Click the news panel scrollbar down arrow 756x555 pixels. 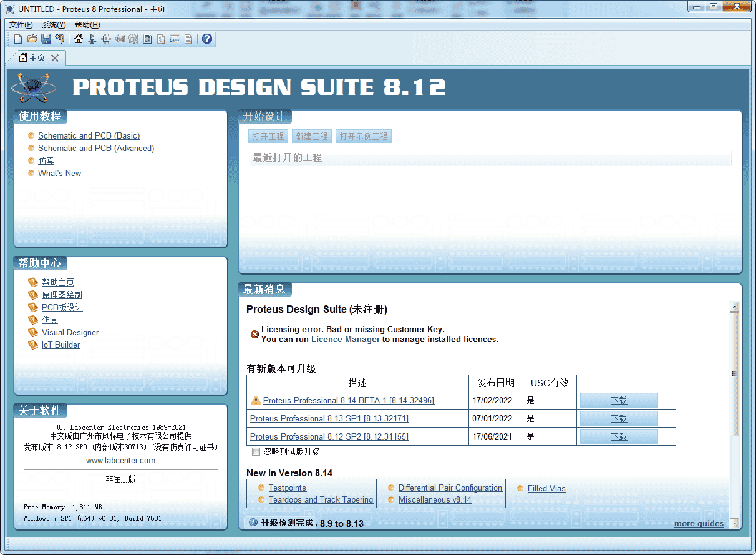734,523
